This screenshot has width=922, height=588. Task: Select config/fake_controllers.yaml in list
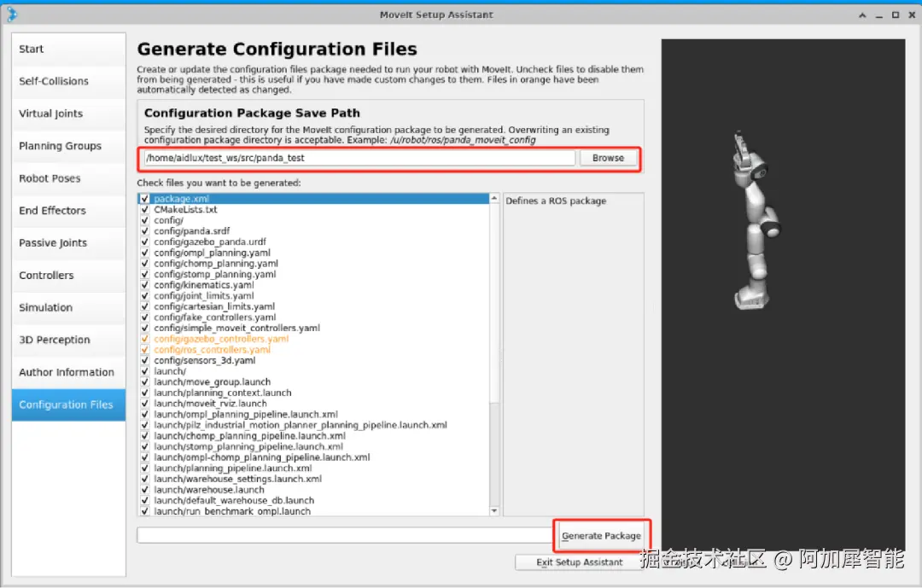point(214,317)
